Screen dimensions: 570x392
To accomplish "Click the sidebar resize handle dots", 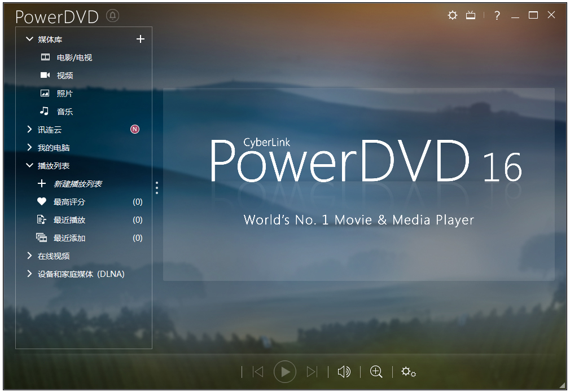I will click(x=157, y=188).
